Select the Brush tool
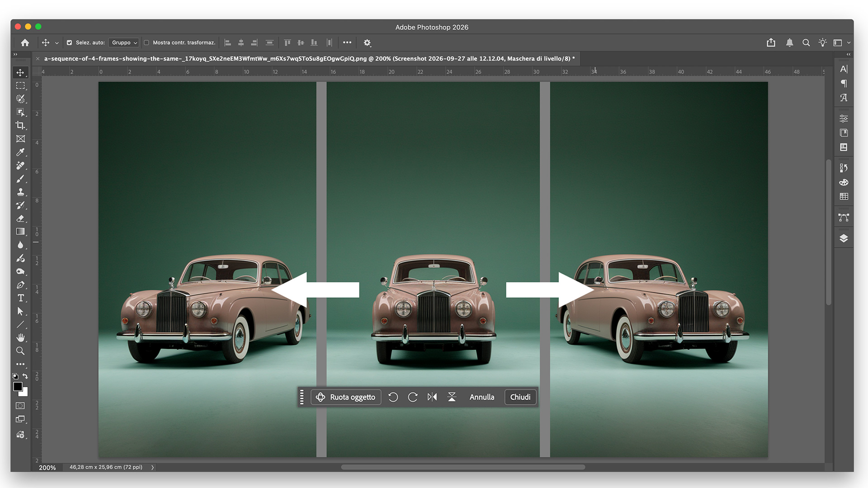This screenshot has height=488, width=868. pyautogui.click(x=20, y=179)
